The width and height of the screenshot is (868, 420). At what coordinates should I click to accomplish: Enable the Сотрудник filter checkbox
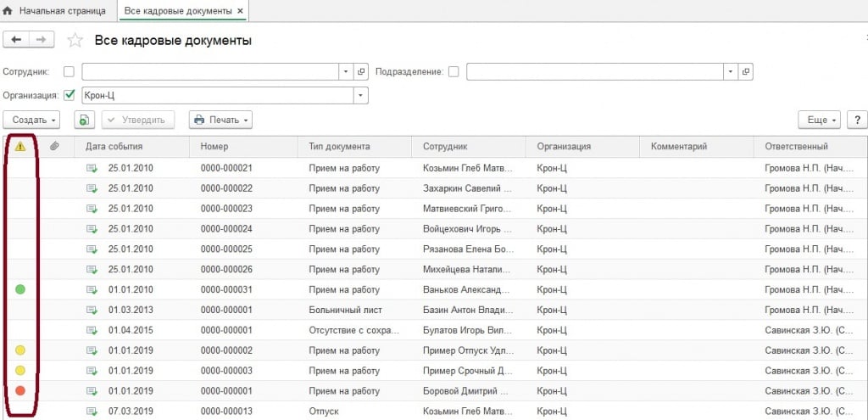(70, 72)
